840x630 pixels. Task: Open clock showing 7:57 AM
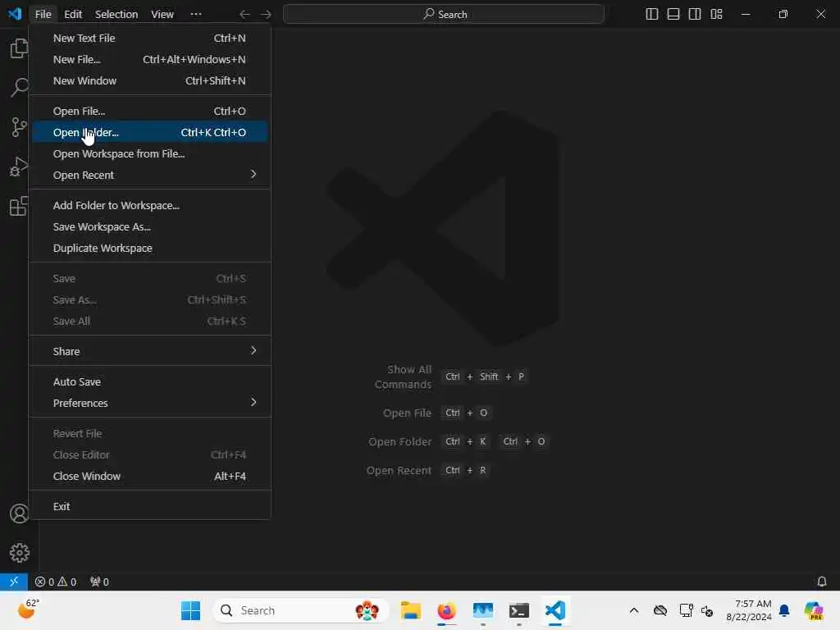(749, 610)
